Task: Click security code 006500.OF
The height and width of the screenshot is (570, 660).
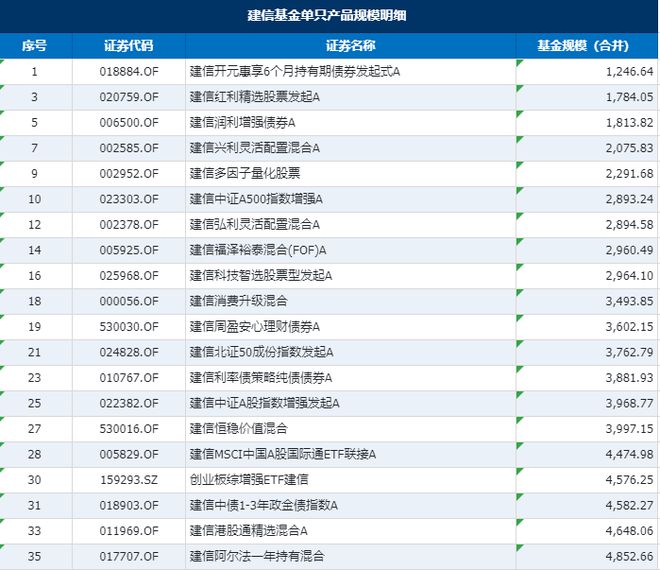Action: [129, 123]
